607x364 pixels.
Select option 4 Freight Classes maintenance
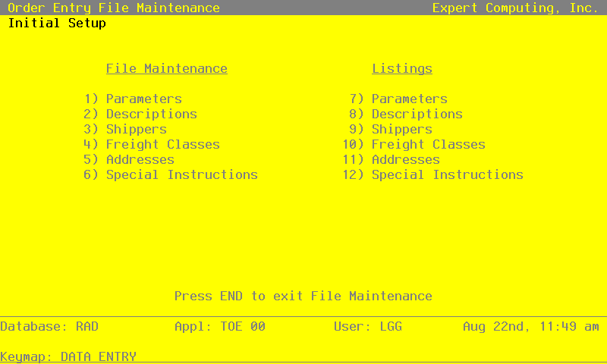point(152,144)
